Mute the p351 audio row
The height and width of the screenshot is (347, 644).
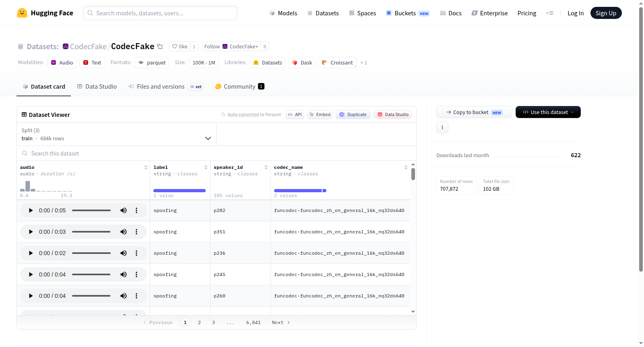pos(124,232)
